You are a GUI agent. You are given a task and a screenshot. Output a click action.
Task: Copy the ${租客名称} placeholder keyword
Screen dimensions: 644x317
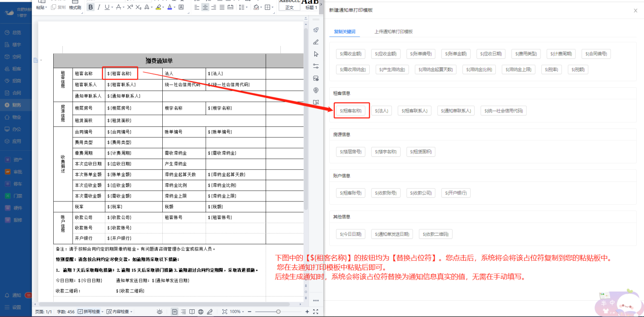[350, 111]
